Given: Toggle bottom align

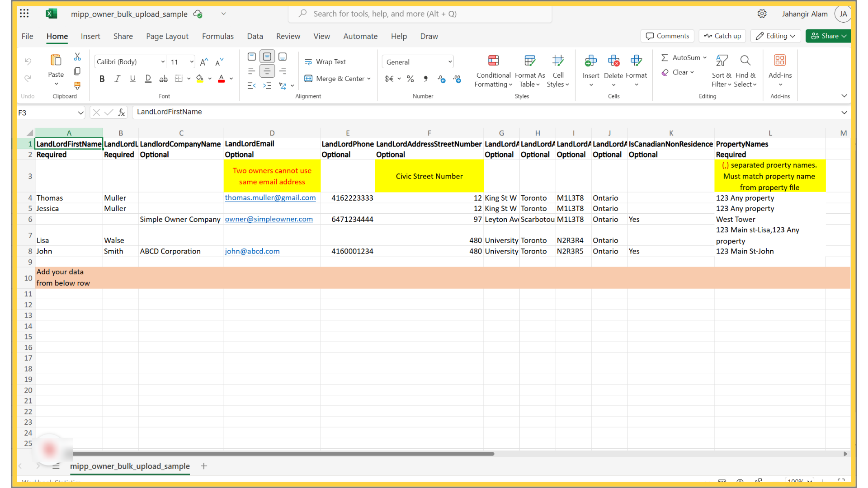Looking at the screenshot, I should point(283,56).
